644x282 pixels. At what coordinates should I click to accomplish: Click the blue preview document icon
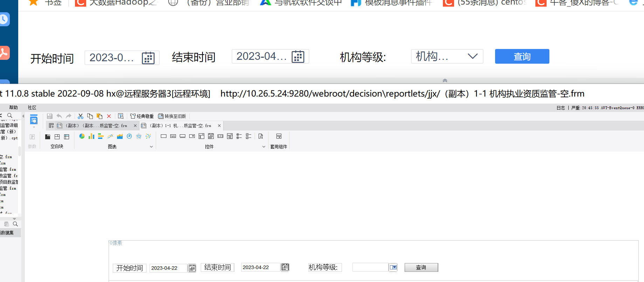34,120
